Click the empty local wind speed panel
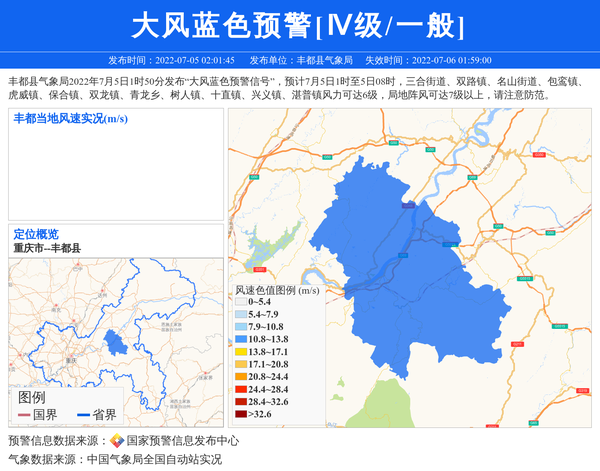The height and width of the screenshot is (471, 600). click(x=114, y=170)
